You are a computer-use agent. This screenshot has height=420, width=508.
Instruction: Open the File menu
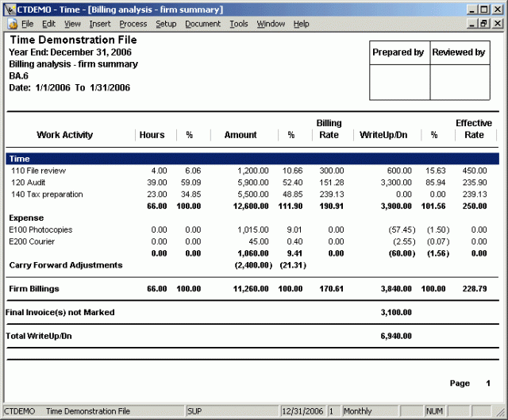pos(27,24)
